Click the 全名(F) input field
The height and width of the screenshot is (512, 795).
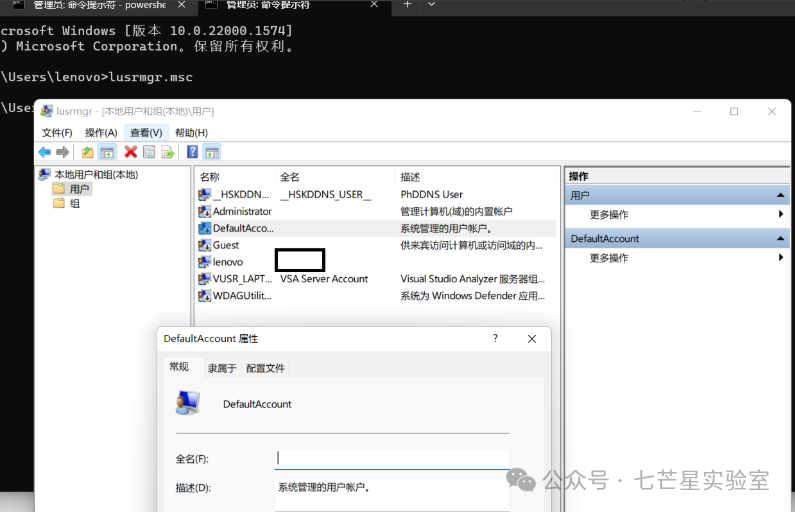click(x=392, y=459)
